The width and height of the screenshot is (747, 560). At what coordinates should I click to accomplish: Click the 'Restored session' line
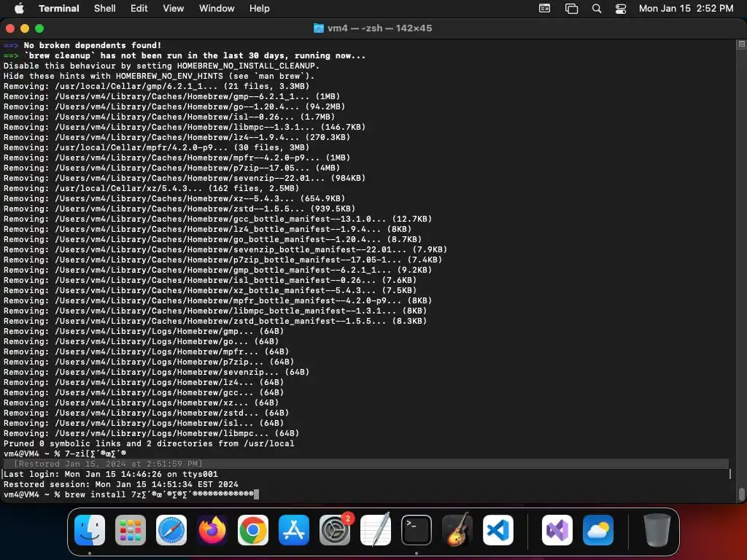click(121, 484)
